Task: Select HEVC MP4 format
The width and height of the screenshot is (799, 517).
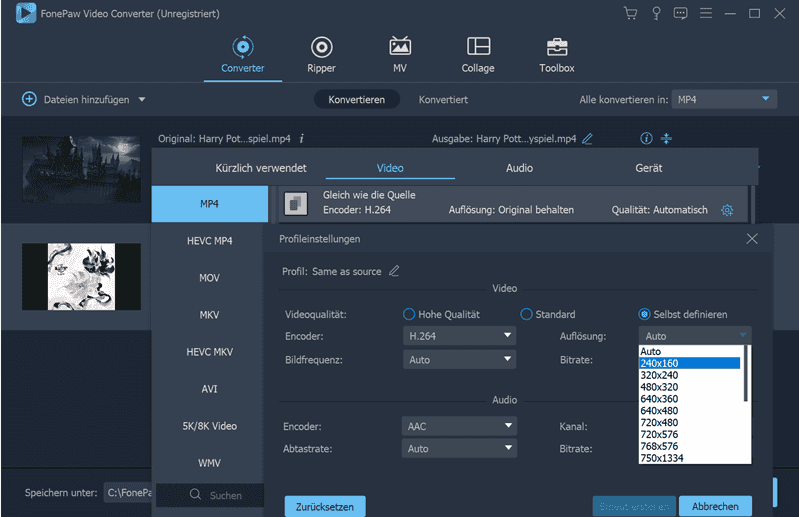Action: click(x=209, y=240)
